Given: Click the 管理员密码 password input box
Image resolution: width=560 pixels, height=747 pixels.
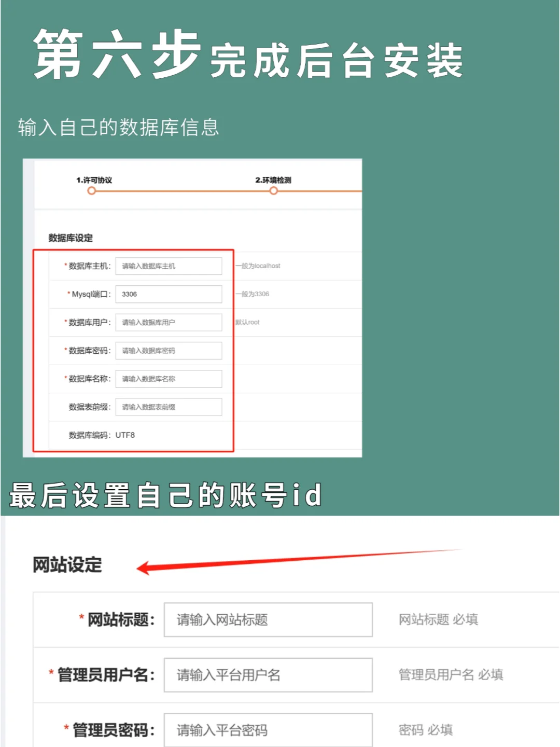Looking at the screenshot, I should (268, 729).
